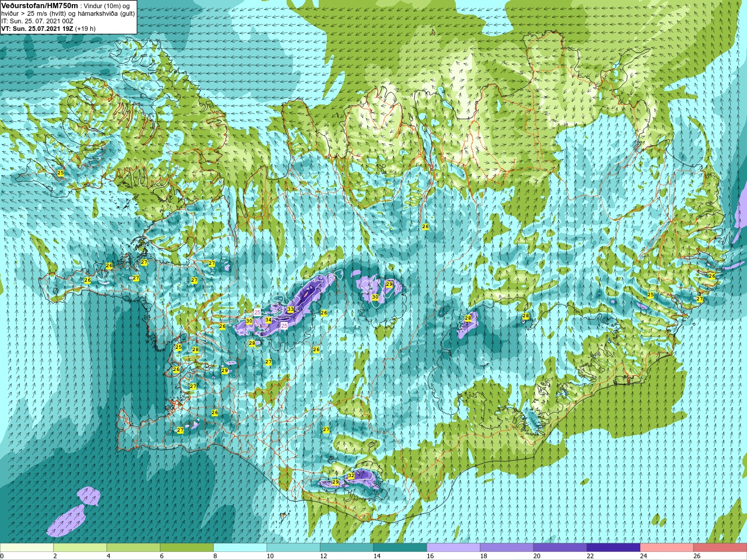747x560 pixels.
Task: Click the Veðurstofan/HM750m title text
Action: (x=39, y=5)
